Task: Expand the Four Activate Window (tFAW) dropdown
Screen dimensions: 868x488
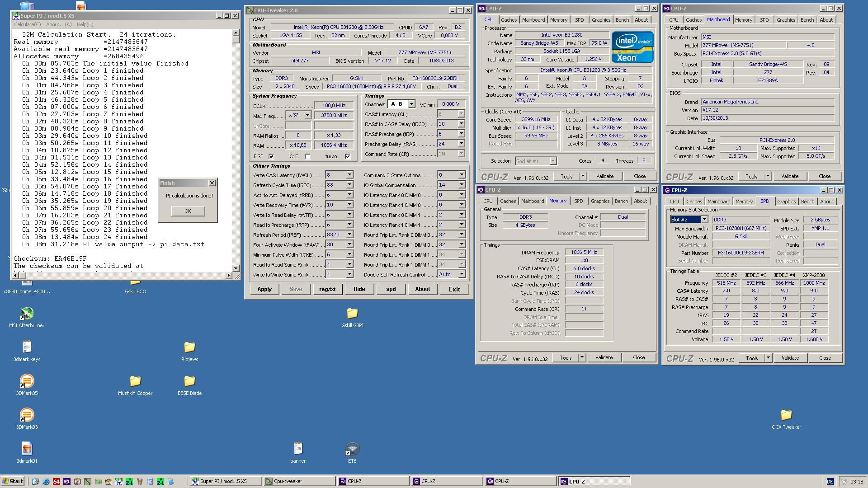Action: tap(349, 244)
